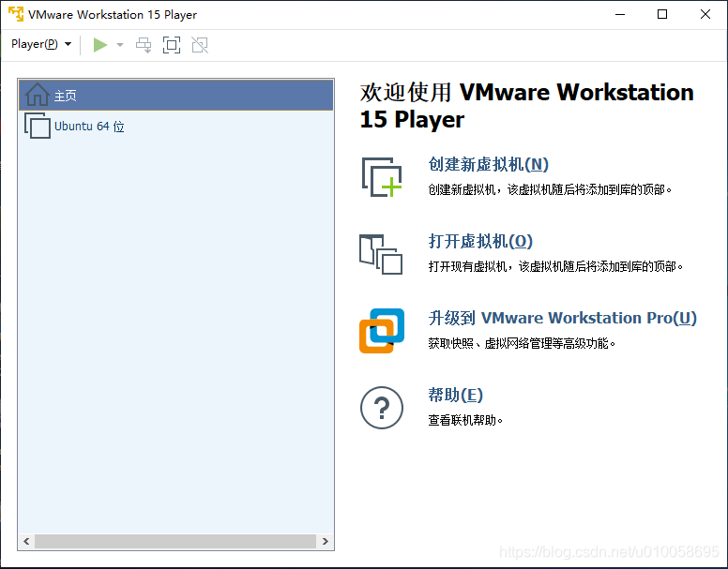Click the VMware logo in title bar
This screenshot has width=728, height=569.
[16, 14]
